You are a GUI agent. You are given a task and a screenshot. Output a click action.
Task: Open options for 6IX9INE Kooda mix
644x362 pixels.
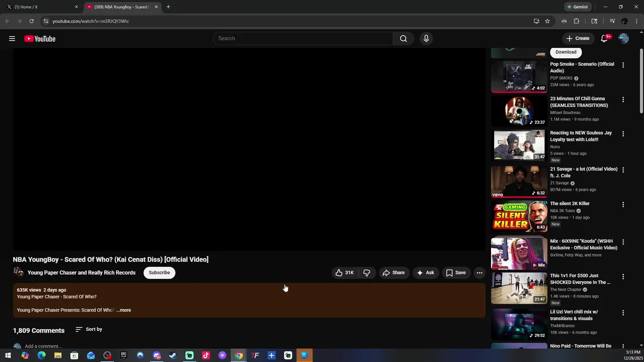coord(623,242)
